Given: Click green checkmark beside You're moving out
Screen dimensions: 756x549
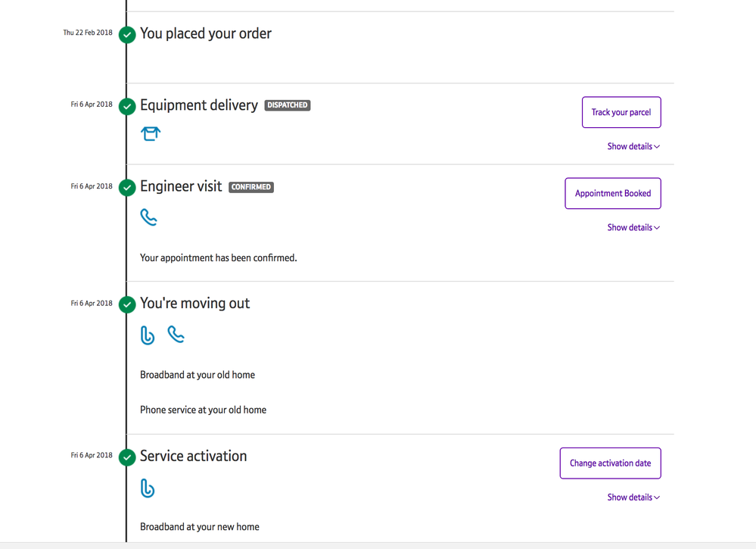Looking at the screenshot, I should coord(127,304).
